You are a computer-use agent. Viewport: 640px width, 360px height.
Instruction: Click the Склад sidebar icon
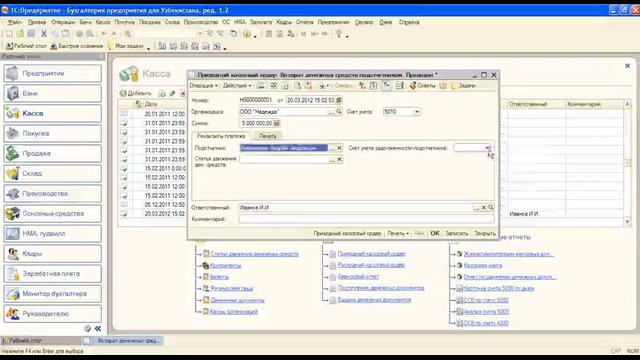pyautogui.click(x=13, y=173)
